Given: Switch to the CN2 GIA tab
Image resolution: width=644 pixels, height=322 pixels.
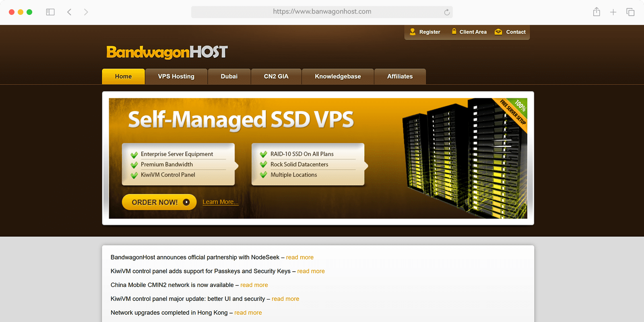Looking at the screenshot, I should pos(276,76).
